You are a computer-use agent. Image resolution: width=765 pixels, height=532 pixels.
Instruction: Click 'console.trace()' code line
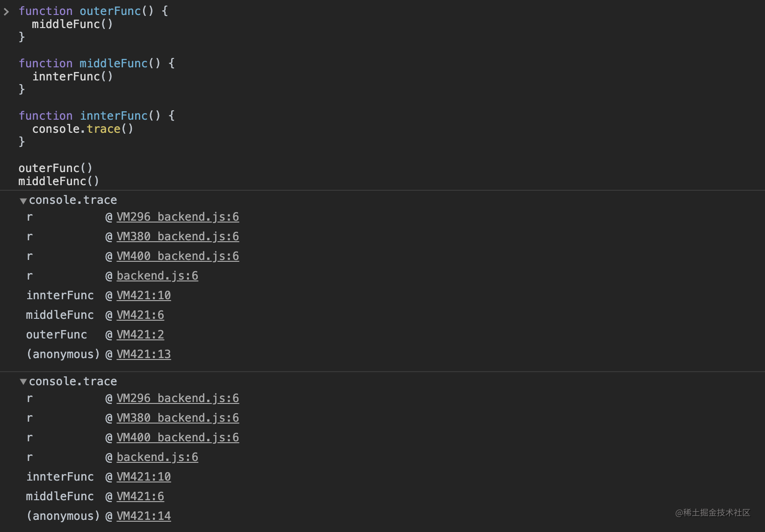[x=83, y=129]
